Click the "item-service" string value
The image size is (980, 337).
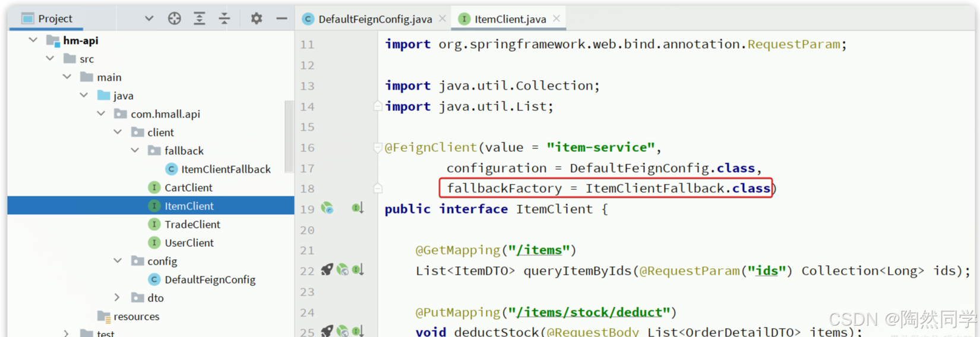pyautogui.click(x=600, y=147)
